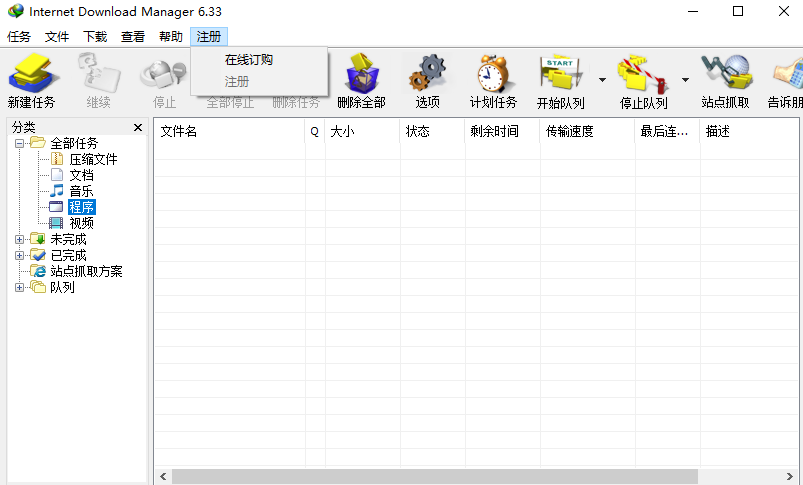Click the 压缩文件 category icon

pyautogui.click(x=57, y=159)
